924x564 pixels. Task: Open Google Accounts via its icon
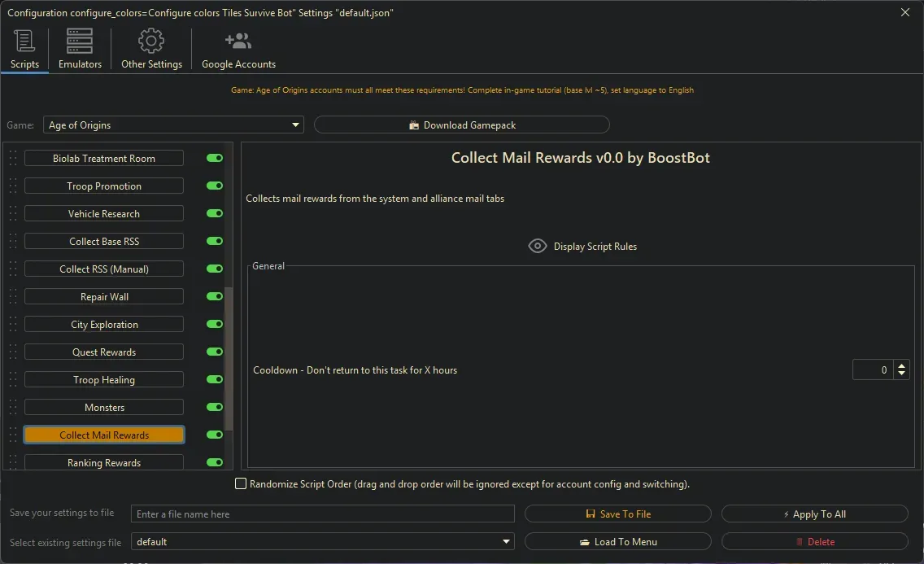tap(238, 39)
